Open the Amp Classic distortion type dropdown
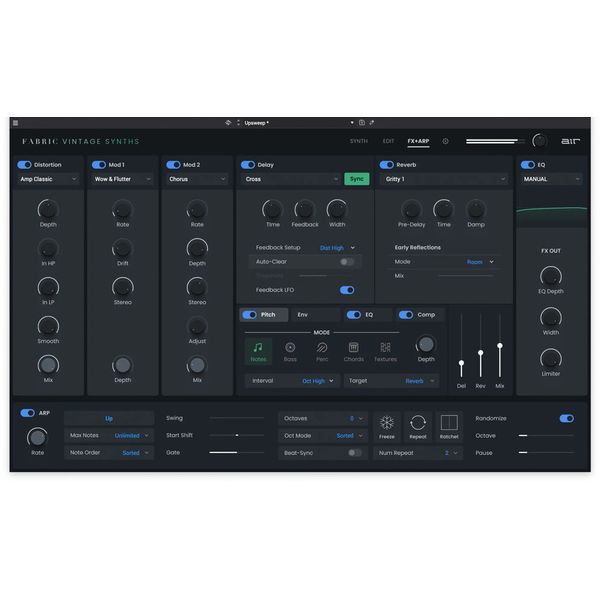 [48, 179]
